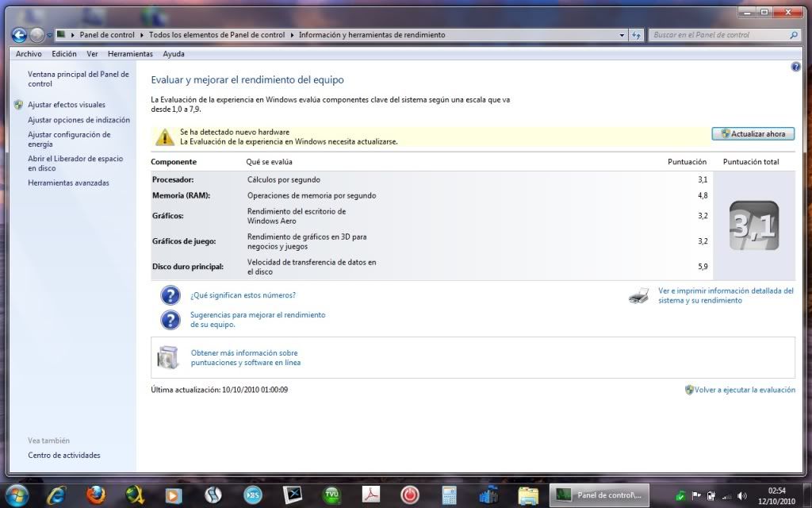Open 'Abrir el Liberador de espacio en disco'
The image size is (812, 508).
[x=75, y=164]
